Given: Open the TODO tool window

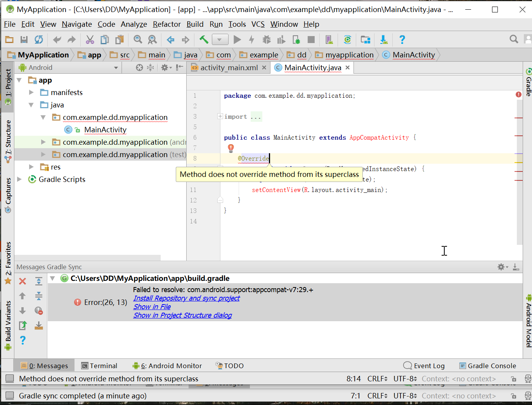Looking at the screenshot, I should coord(229,366).
